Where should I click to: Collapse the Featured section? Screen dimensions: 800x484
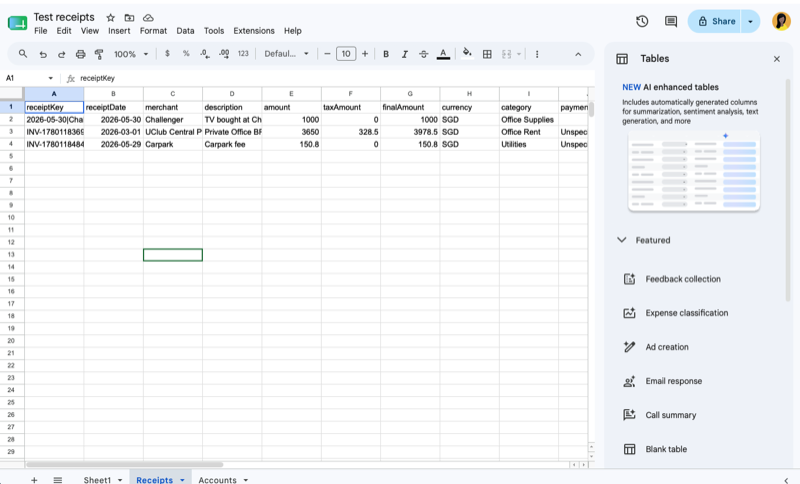pyautogui.click(x=621, y=240)
